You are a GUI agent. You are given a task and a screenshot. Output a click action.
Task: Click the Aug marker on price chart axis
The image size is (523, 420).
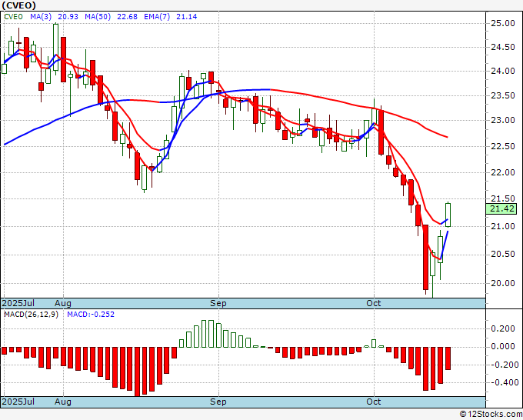click(x=63, y=304)
